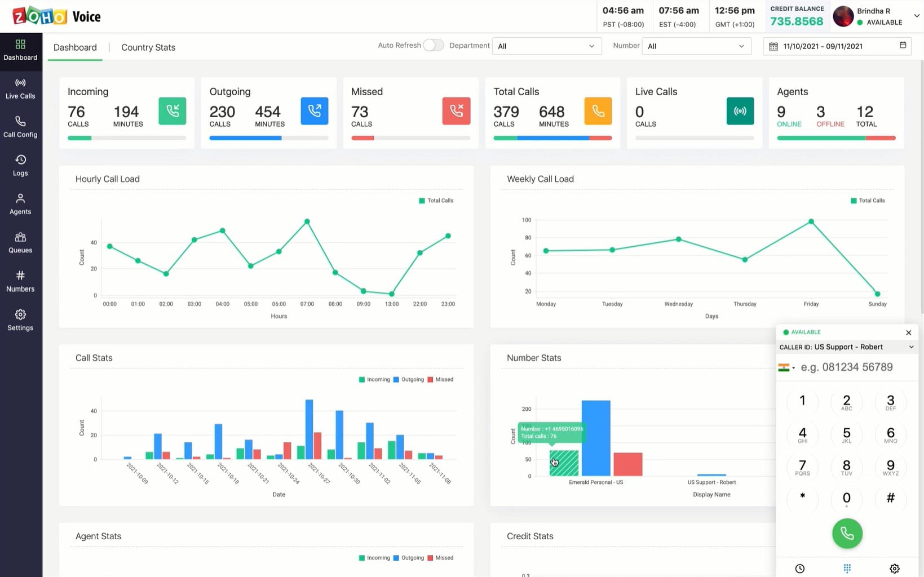Click the 07:00 peak point in Hourly Call Load
This screenshot has width=924, height=577.
click(307, 221)
